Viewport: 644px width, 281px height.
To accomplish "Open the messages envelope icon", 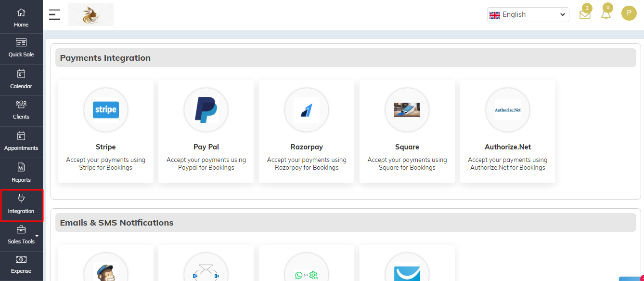I will pyautogui.click(x=585, y=14).
